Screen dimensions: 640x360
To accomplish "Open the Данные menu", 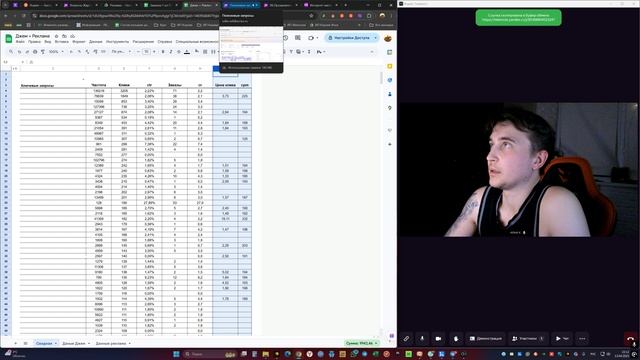I will [x=96, y=42].
